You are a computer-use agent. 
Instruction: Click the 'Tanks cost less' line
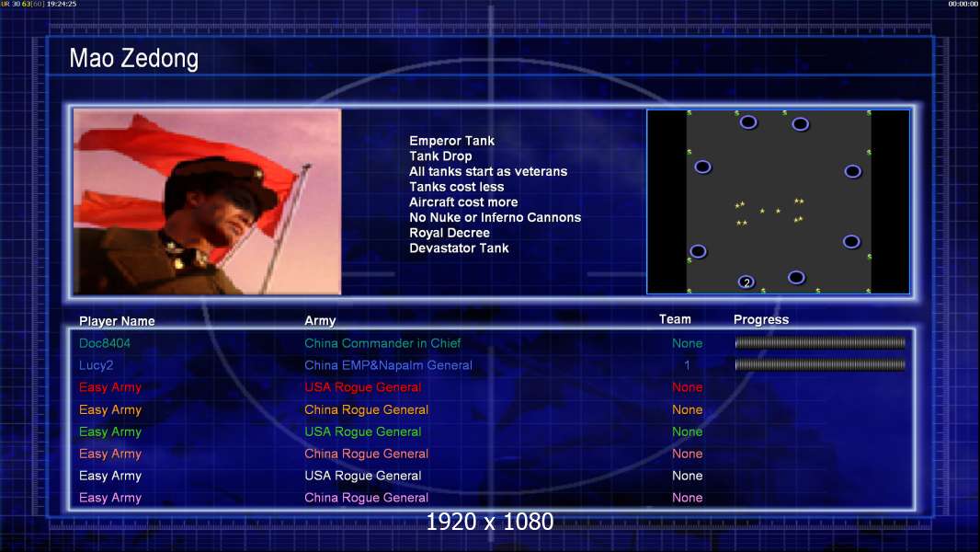456,187
